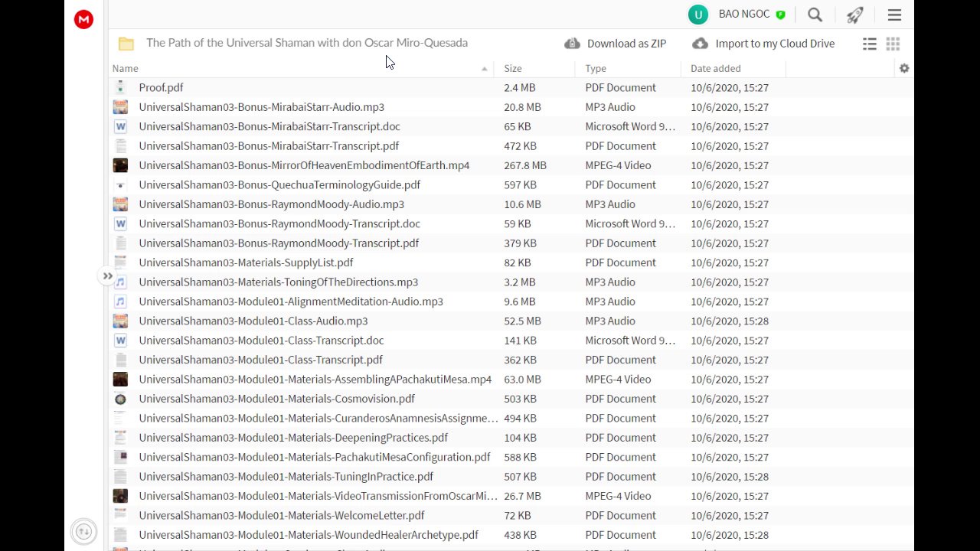
Task: Click the 10/6/2020, 15:28 date of WoundedHealerArchetype.pdf
Action: 730,535
